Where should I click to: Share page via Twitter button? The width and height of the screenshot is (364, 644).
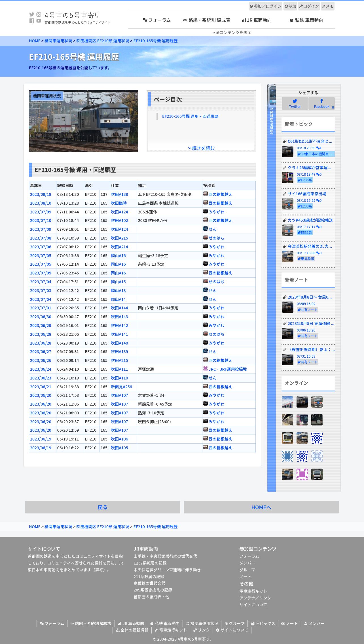click(x=295, y=103)
